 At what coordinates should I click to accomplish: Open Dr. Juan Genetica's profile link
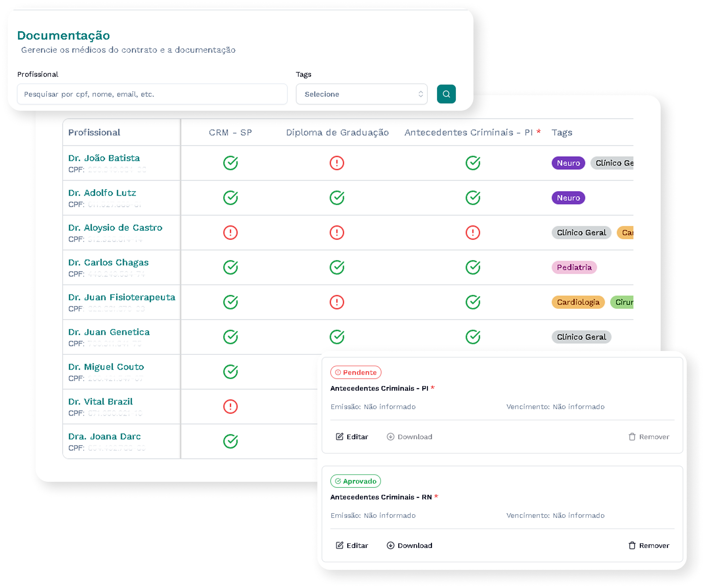click(109, 332)
